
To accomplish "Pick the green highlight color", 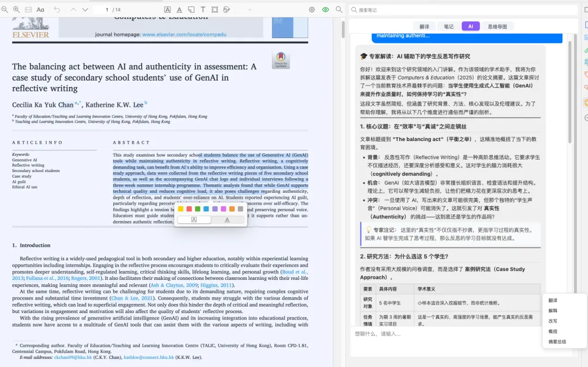I will coord(198,209).
